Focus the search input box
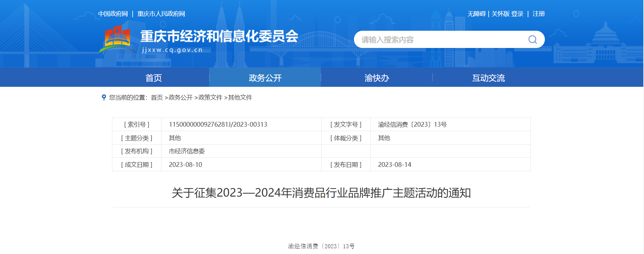Viewport: 644px width, 254px height. [440, 40]
